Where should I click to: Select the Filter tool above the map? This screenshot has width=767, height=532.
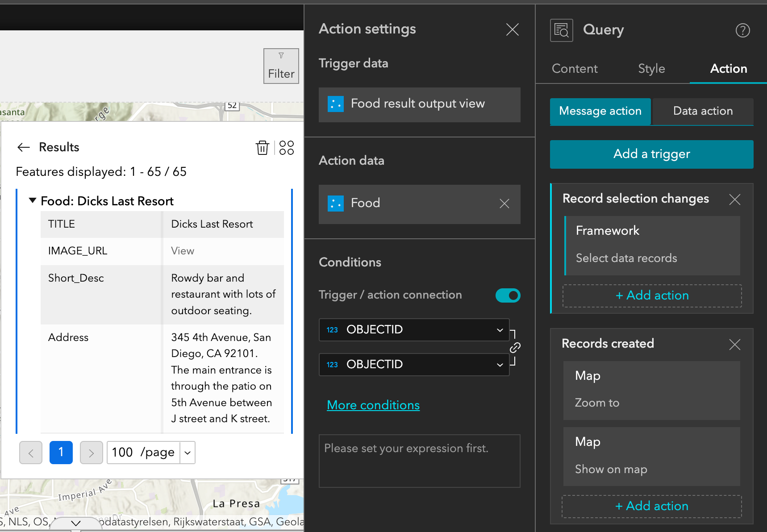pyautogui.click(x=281, y=66)
